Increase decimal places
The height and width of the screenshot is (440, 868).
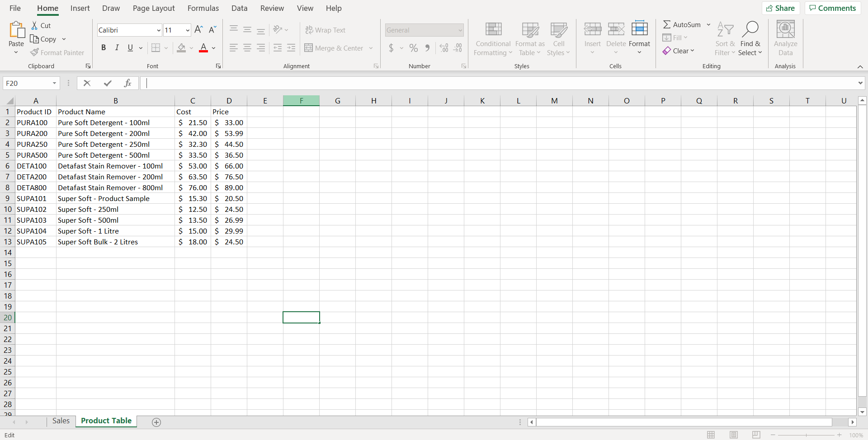[443, 48]
